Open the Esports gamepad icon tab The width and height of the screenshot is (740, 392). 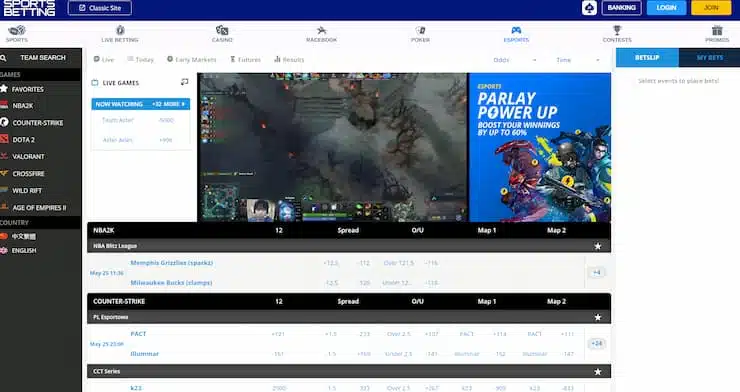[x=516, y=30]
